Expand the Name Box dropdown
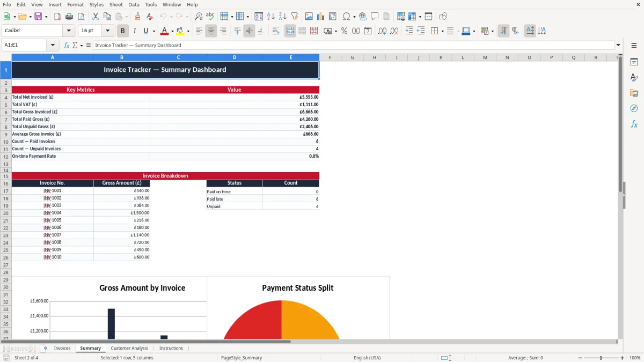The width and height of the screenshot is (644, 362). (x=53, y=45)
